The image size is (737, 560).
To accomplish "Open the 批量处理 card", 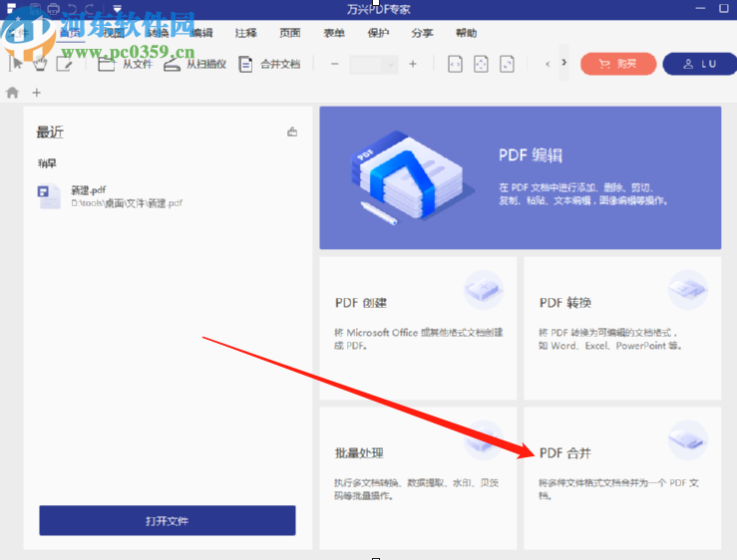I will (x=418, y=478).
